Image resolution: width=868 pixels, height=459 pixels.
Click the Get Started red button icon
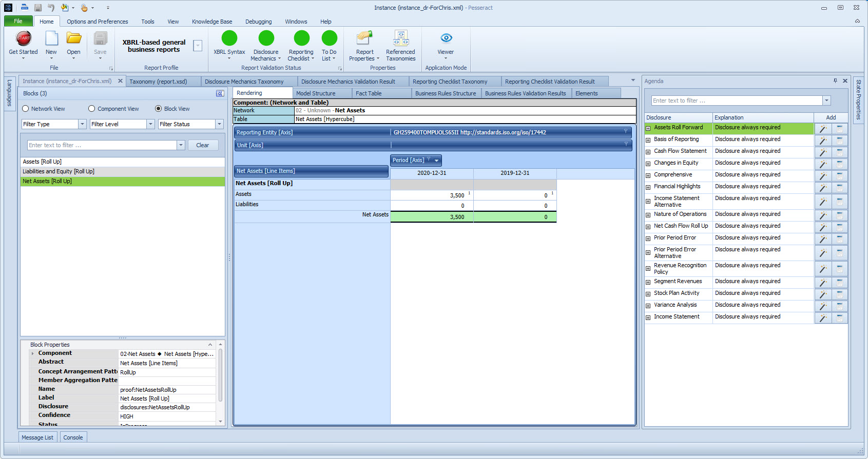[24, 38]
